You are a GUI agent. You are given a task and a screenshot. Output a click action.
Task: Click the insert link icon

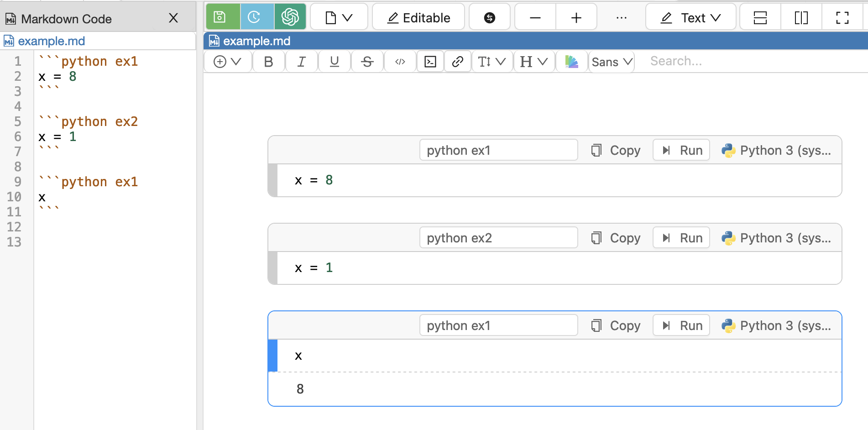coord(457,62)
